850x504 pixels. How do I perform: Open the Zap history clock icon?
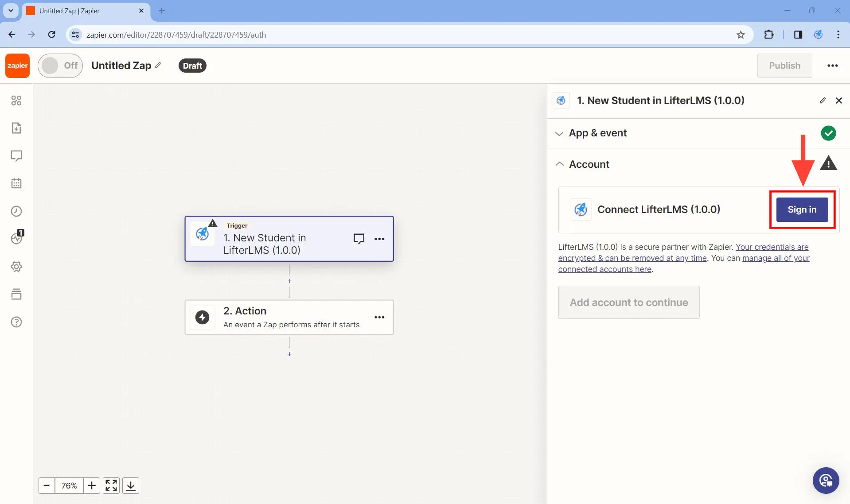[x=16, y=211]
